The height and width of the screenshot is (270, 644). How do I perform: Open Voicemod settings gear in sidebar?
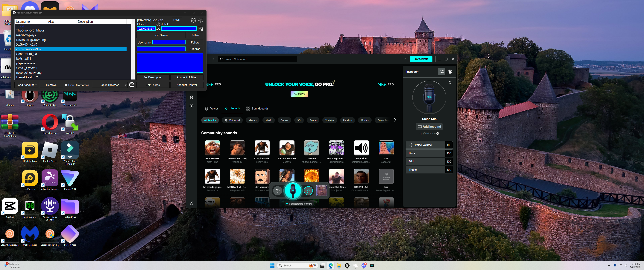(x=192, y=106)
